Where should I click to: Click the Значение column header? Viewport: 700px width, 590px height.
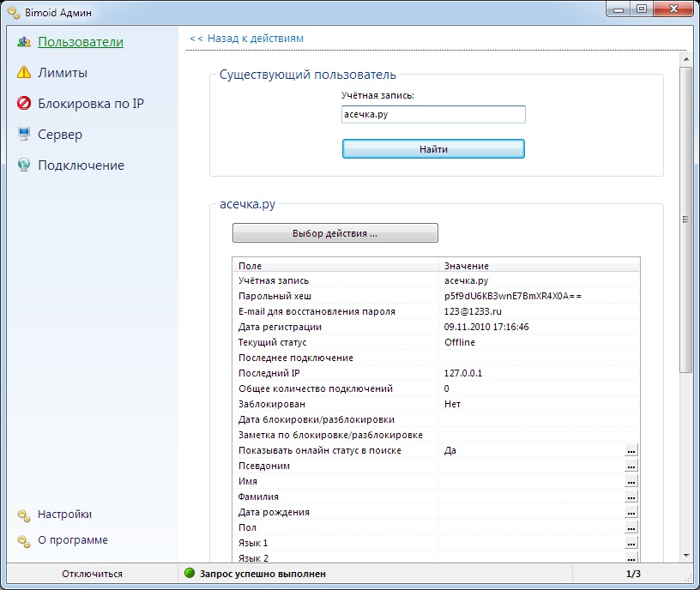539,266
